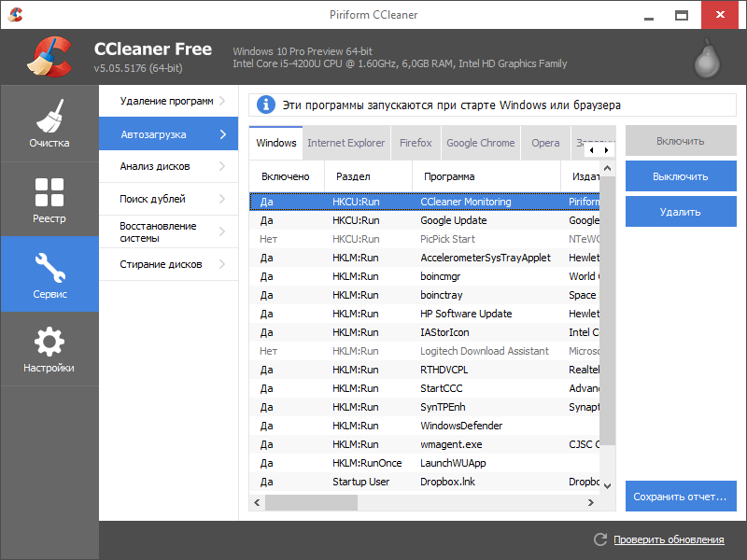The width and height of the screenshot is (747, 560).
Task: Open Удаление программ menu item
Action: [x=169, y=101]
